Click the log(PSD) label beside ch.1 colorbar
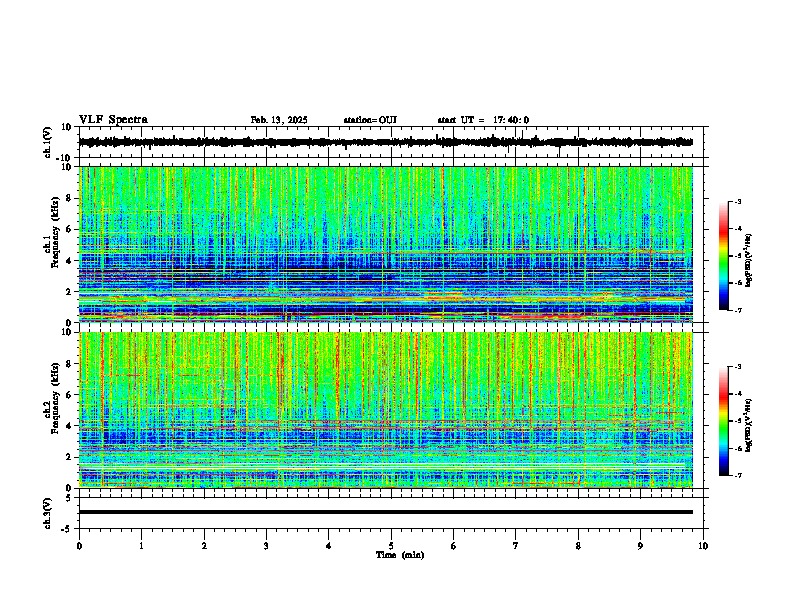 (x=749, y=260)
